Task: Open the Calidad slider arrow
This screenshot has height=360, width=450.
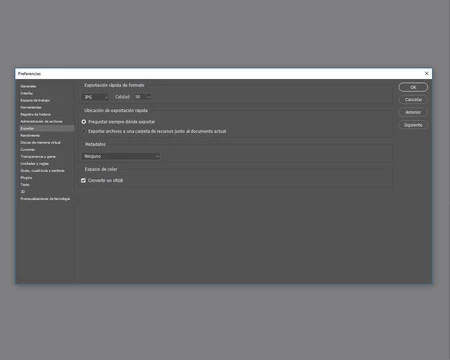Action: point(149,97)
